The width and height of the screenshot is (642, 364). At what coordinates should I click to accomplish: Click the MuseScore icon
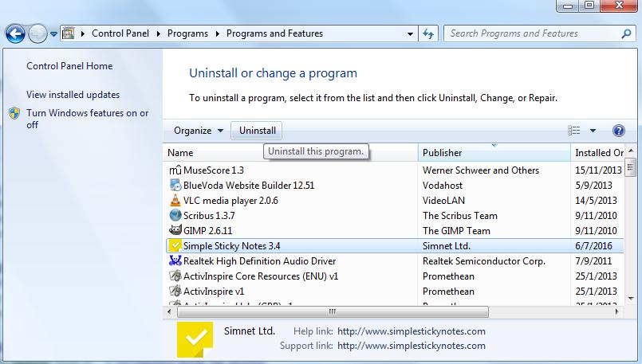coord(175,170)
